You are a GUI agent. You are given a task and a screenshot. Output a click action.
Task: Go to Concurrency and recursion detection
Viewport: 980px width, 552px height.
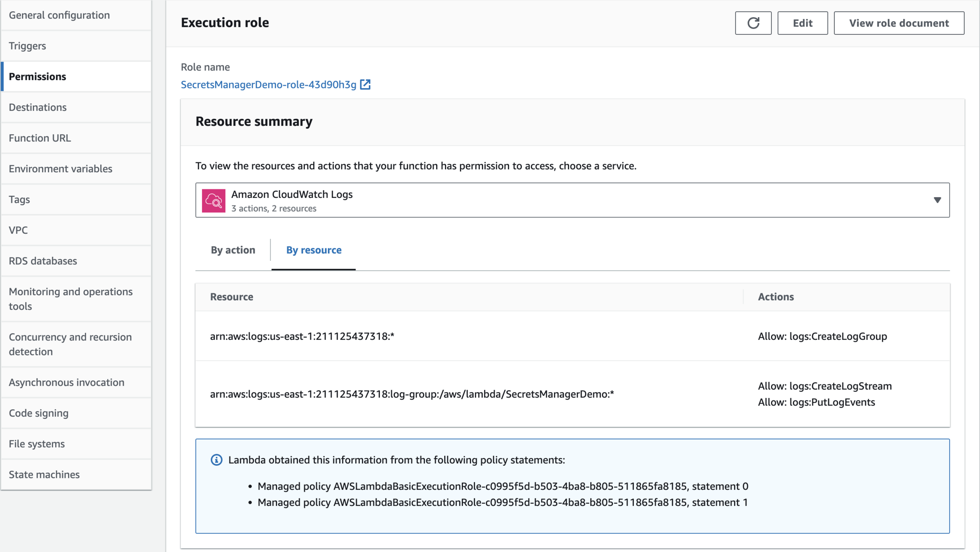pyautogui.click(x=70, y=344)
